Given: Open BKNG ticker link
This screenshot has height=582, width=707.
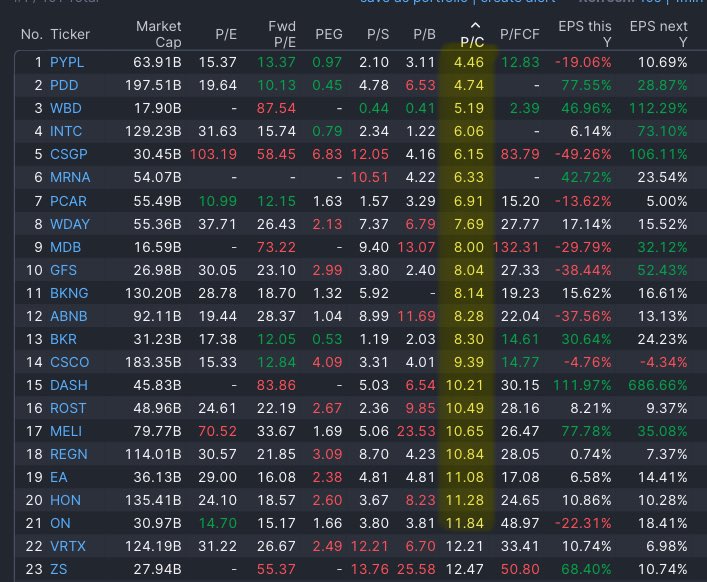Looking at the screenshot, I should coord(69,293).
